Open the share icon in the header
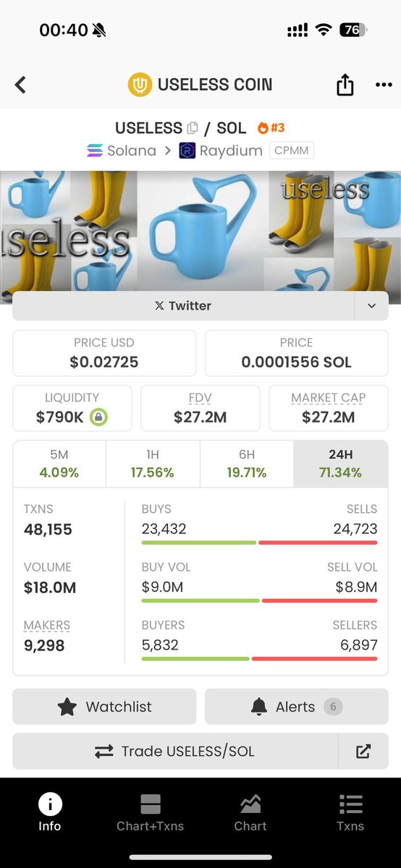This screenshot has width=401, height=868. click(x=345, y=85)
